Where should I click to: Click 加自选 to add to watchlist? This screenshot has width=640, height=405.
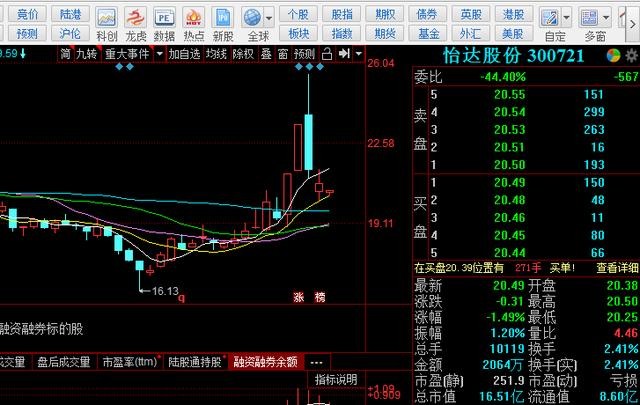tap(184, 54)
